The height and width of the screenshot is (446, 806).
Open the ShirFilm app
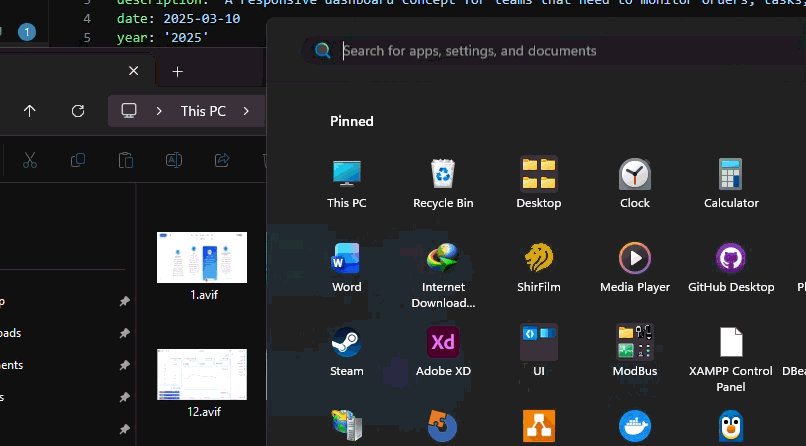coord(539,267)
